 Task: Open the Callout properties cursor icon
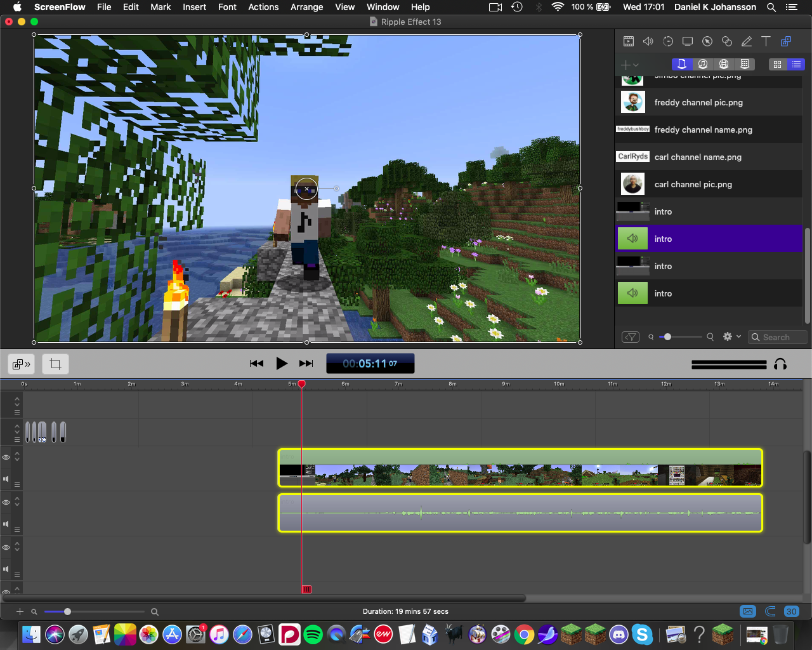(x=707, y=41)
